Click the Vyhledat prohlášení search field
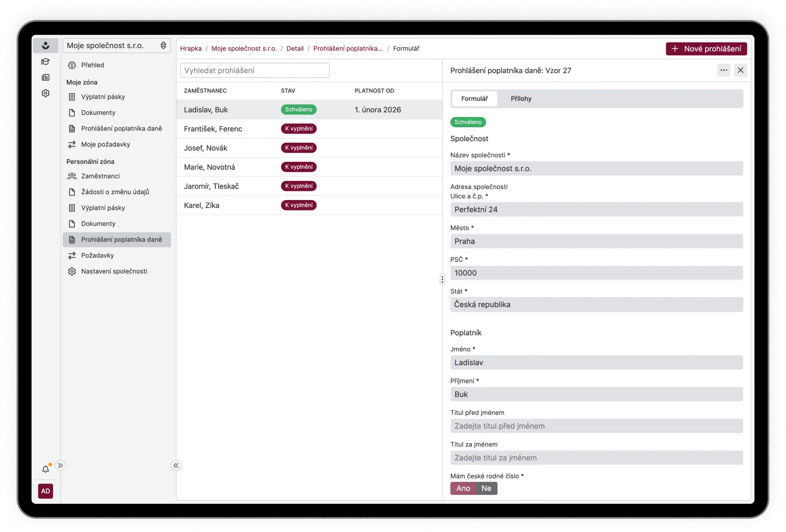The image size is (786, 532). pos(255,71)
